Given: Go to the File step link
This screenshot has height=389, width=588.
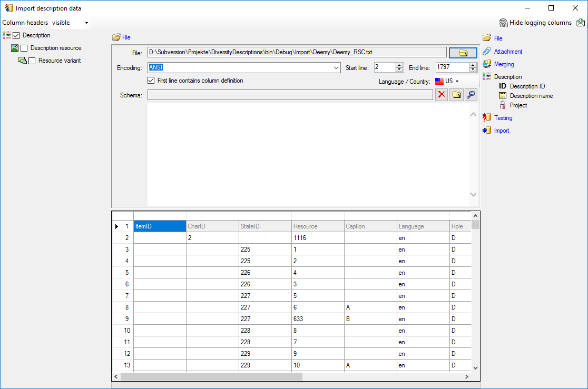Looking at the screenshot, I should tap(498, 38).
